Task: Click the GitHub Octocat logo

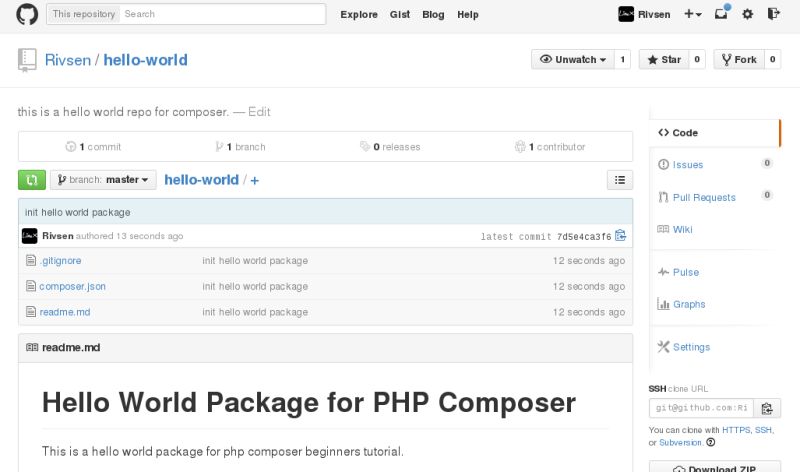Action: pos(27,14)
